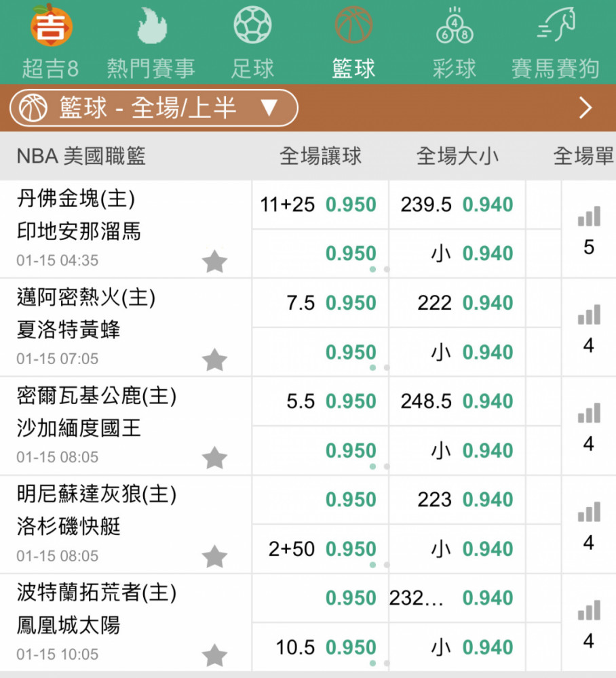Select the soccer ball icon
The height and width of the screenshot is (678, 616).
coord(252,25)
